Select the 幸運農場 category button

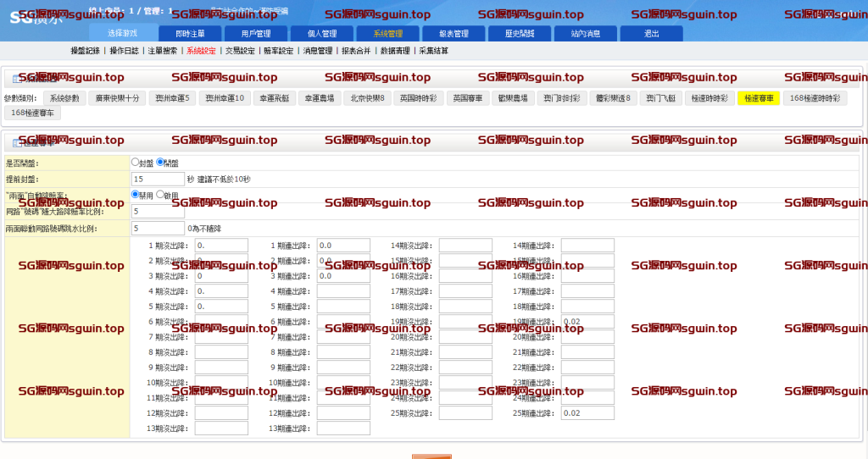(x=320, y=98)
